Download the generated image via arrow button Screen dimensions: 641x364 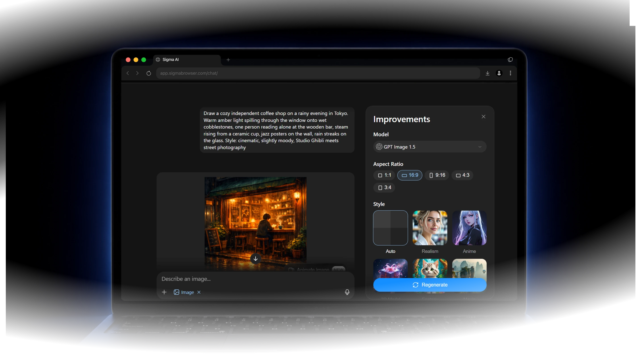pos(255,258)
